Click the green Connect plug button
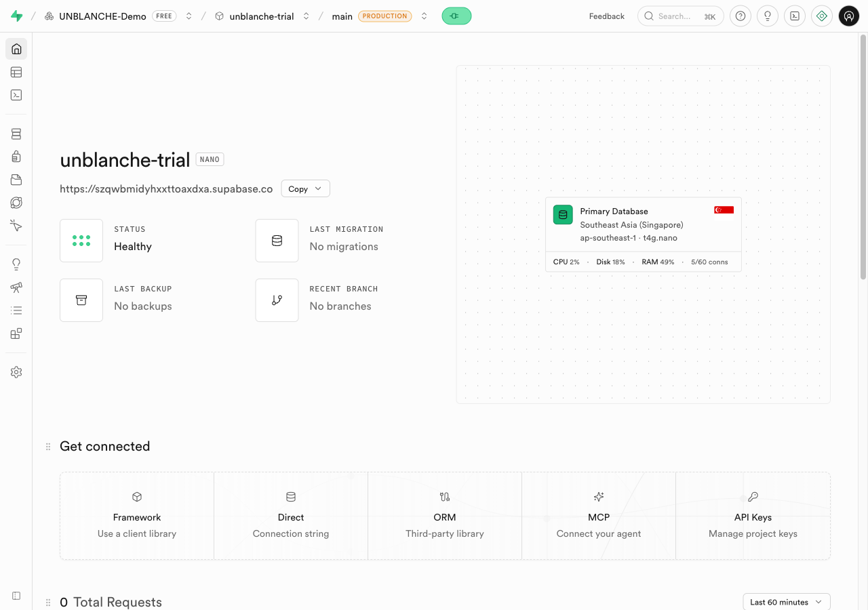This screenshot has width=868, height=610. click(456, 16)
